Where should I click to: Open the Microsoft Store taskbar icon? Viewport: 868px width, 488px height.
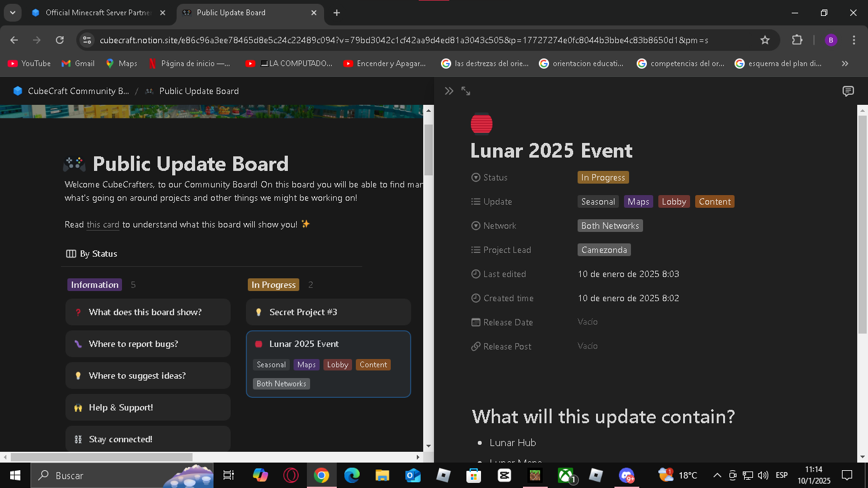[473, 475]
